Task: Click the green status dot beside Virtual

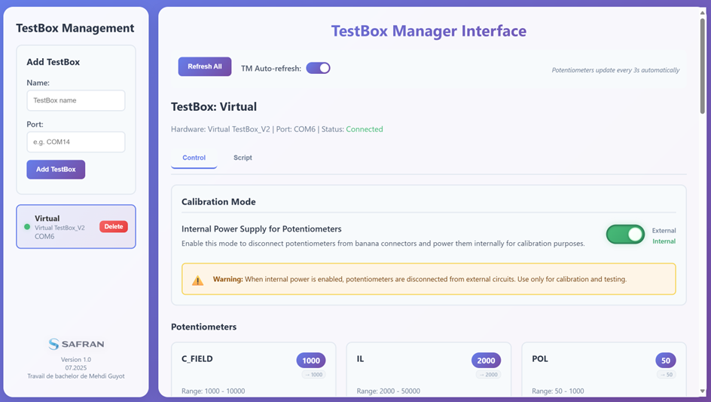Action: [27, 227]
